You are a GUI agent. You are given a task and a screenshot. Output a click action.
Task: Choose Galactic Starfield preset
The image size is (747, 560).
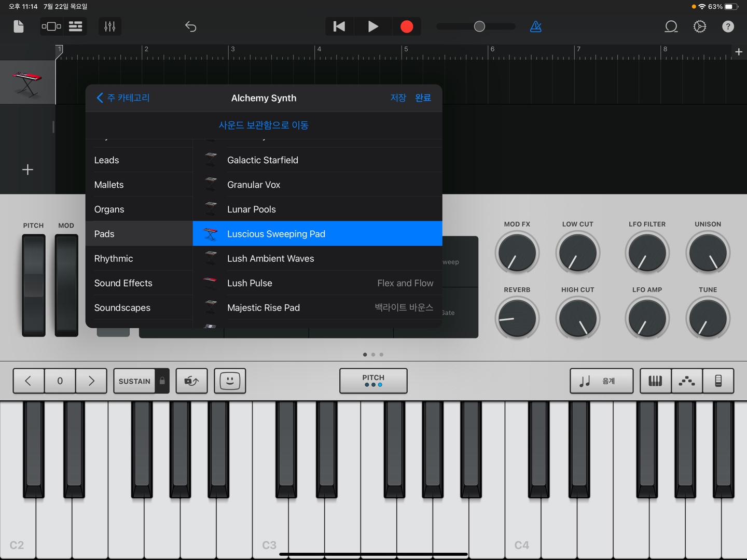coord(317,160)
